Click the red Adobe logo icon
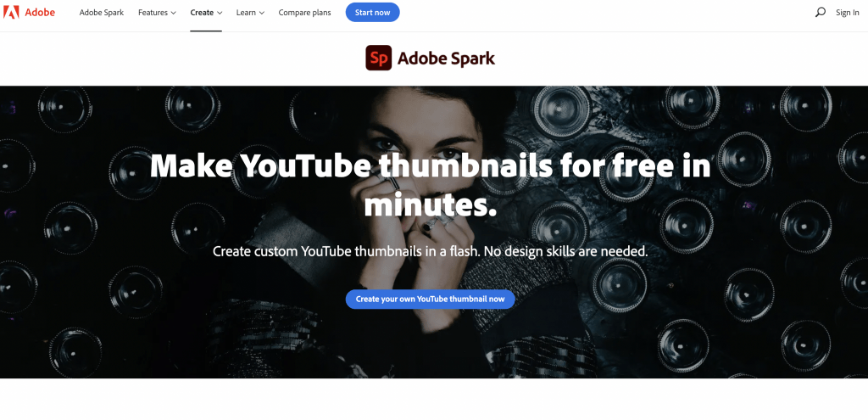This screenshot has height=420, width=868. pyautogui.click(x=11, y=12)
